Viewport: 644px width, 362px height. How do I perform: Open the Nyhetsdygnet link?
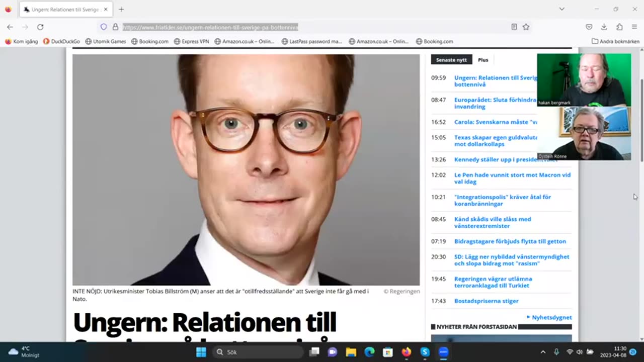549,317
